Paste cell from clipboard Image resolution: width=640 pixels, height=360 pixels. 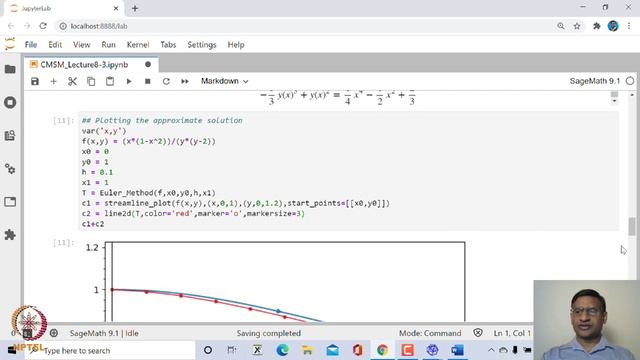(x=110, y=81)
